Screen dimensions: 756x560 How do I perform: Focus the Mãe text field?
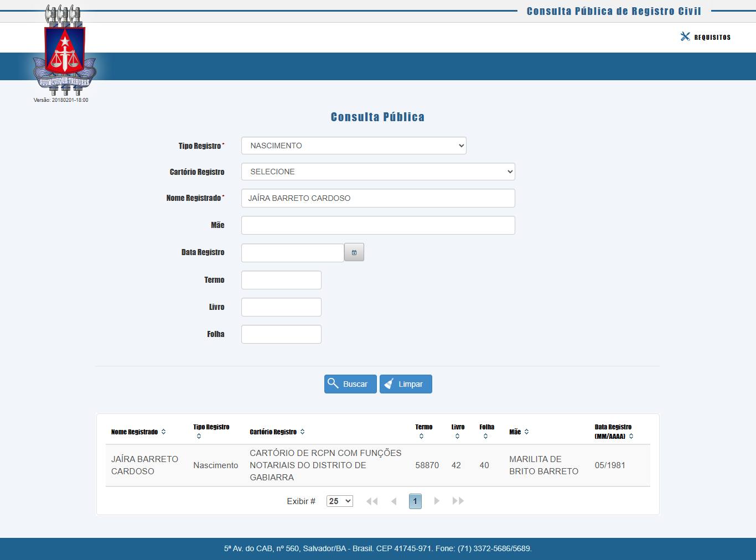coord(378,225)
